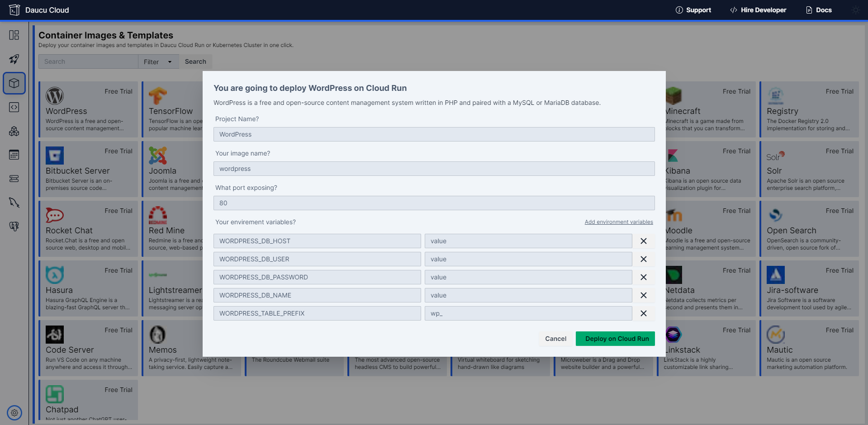Screen dimensions: 868x425
Task: Remove the WORDPRESS_DB_HOST variable row
Action: (x=644, y=241)
